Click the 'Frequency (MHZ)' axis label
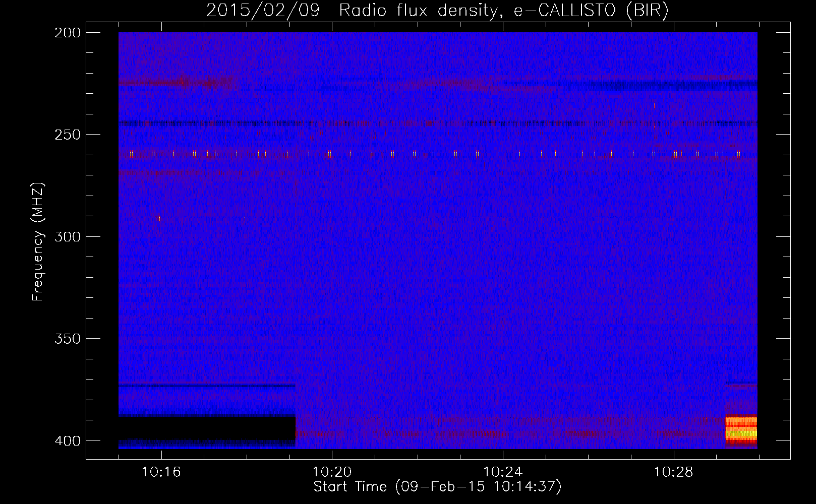The height and width of the screenshot is (504, 816). coord(38,241)
